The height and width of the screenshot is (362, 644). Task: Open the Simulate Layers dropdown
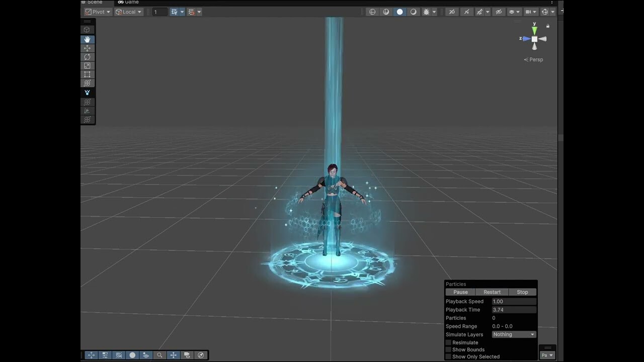click(513, 334)
